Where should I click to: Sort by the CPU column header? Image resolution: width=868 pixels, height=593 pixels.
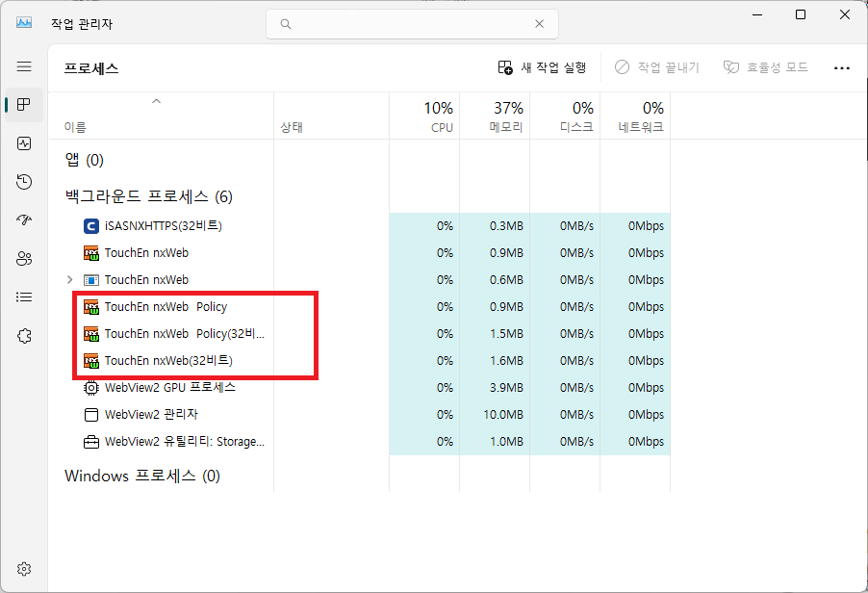pos(424,116)
